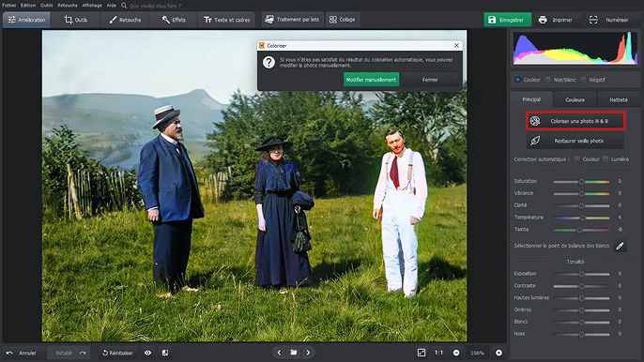Viewport: 644px width, 362px height.
Task: Click the white balance eyedropper icon
Action: pos(620,246)
